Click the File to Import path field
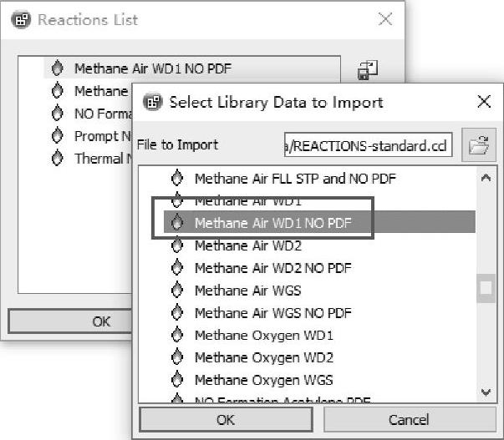504x440 pixels. (x=369, y=145)
